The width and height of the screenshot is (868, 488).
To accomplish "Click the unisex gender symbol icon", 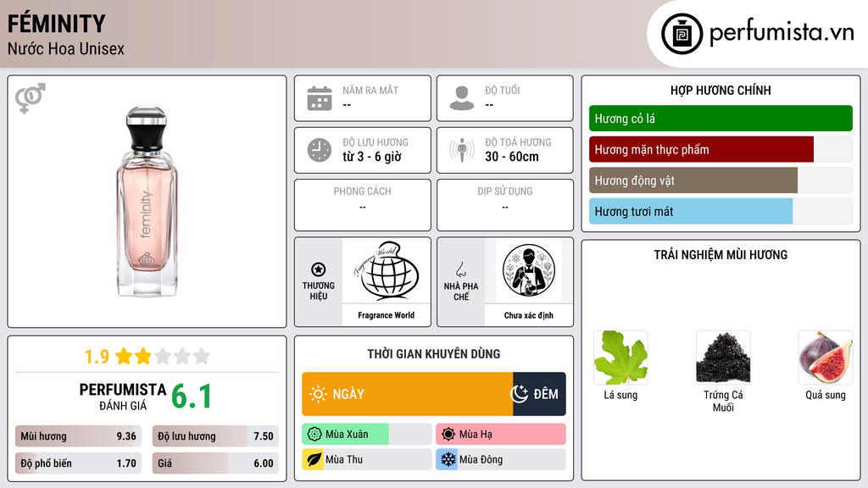I will click(x=30, y=98).
